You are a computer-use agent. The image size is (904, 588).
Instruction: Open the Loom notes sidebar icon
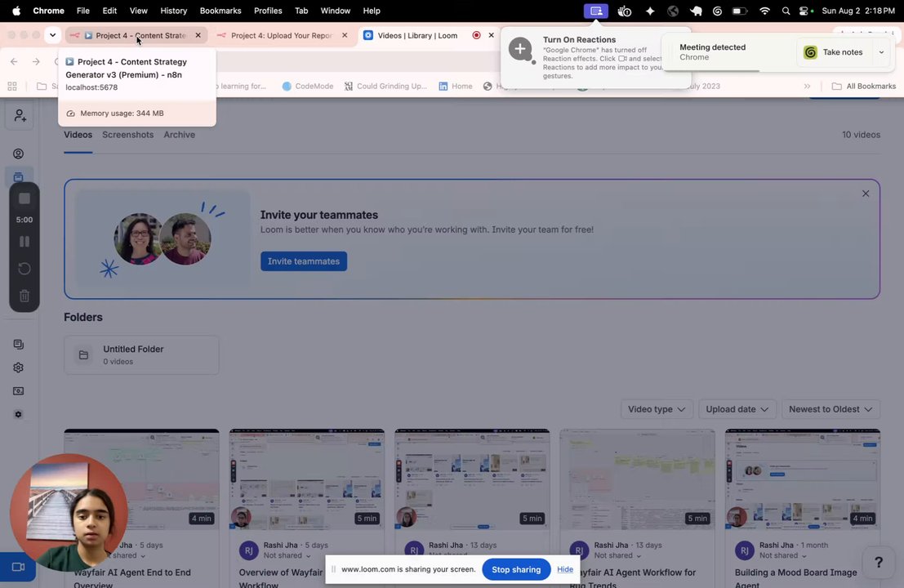[x=19, y=344]
